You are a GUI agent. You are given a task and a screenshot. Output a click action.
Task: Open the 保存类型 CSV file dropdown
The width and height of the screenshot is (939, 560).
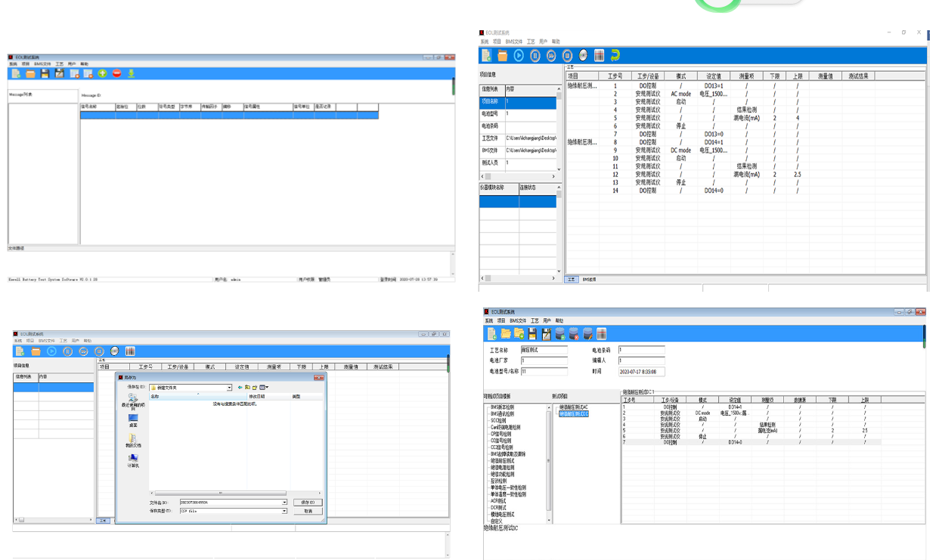(284, 511)
